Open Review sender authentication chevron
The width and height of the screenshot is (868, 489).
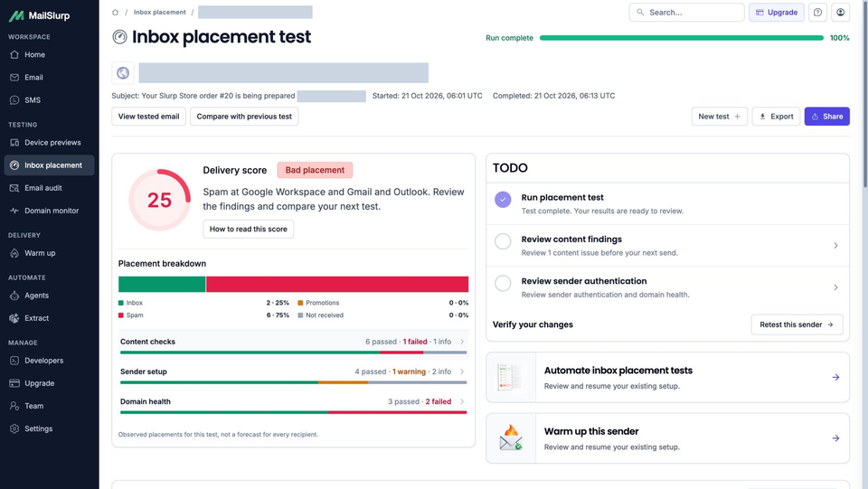click(835, 287)
